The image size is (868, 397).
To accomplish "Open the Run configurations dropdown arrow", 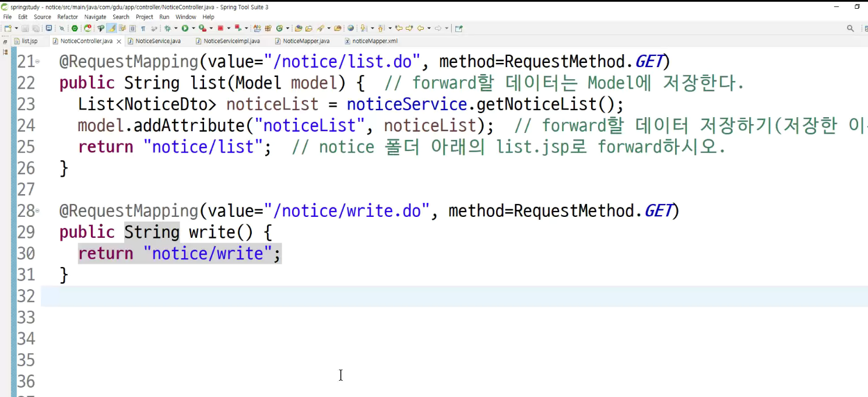I will click(194, 28).
